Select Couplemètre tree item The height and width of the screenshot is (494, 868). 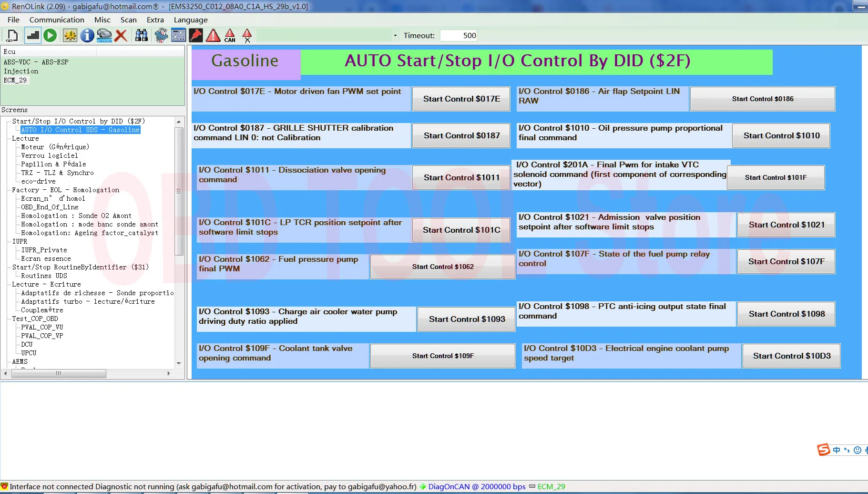(42, 310)
